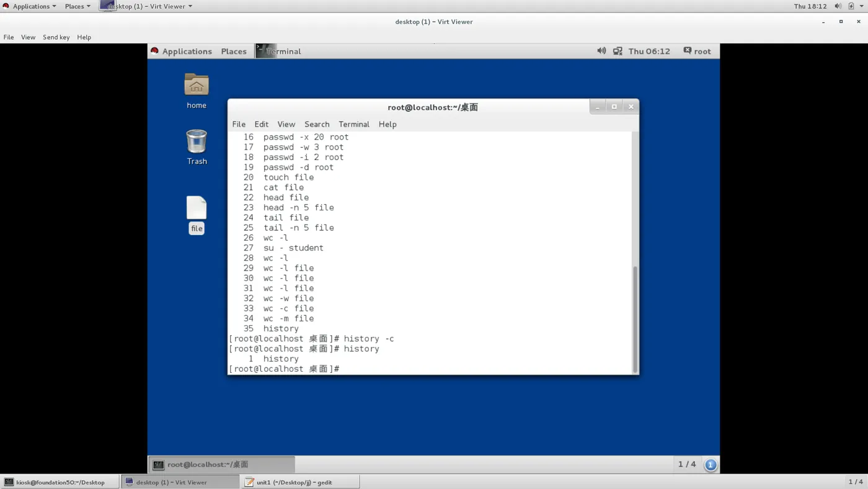
Task: Click the Virt Viewer title bar text
Action: point(434,22)
